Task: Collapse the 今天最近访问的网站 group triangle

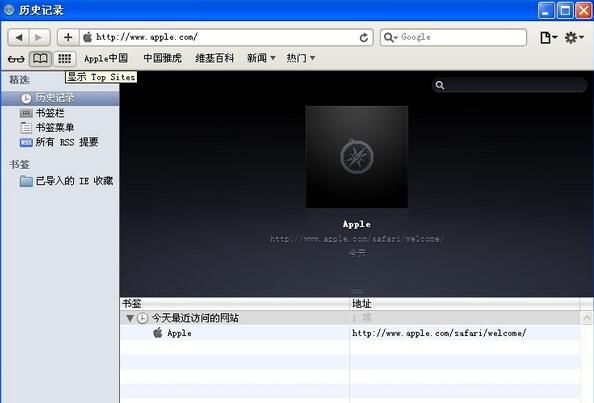Action: click(x=130, y=318)
